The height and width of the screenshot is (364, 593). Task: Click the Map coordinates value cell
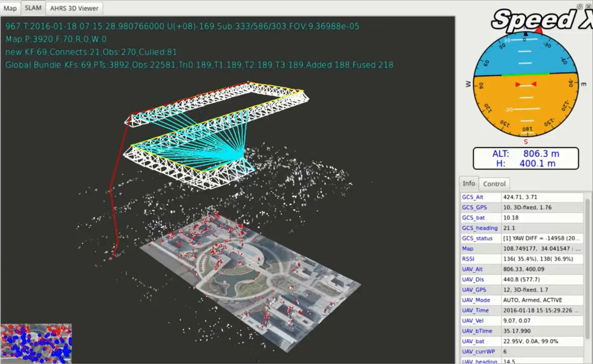[x=542, y=248]
